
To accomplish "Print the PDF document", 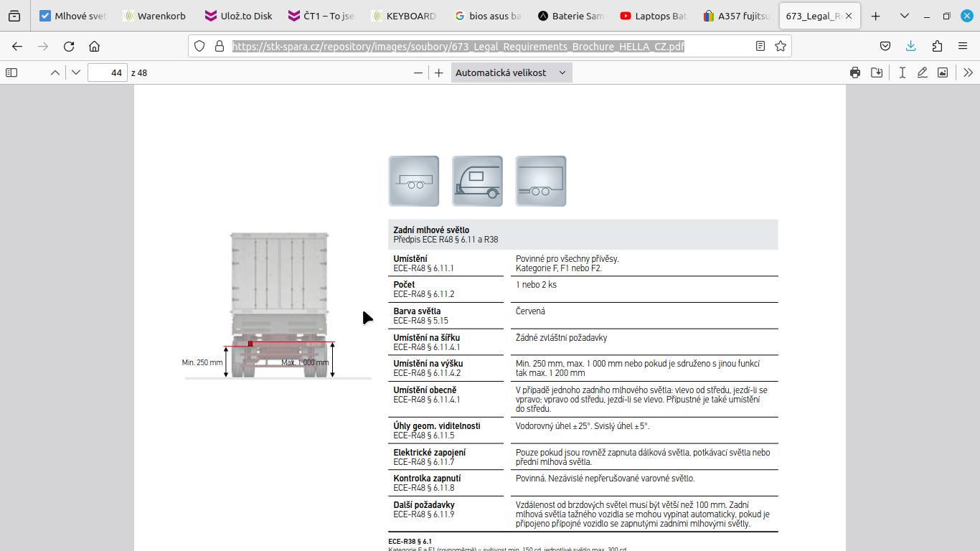I will tap(855, 72).
